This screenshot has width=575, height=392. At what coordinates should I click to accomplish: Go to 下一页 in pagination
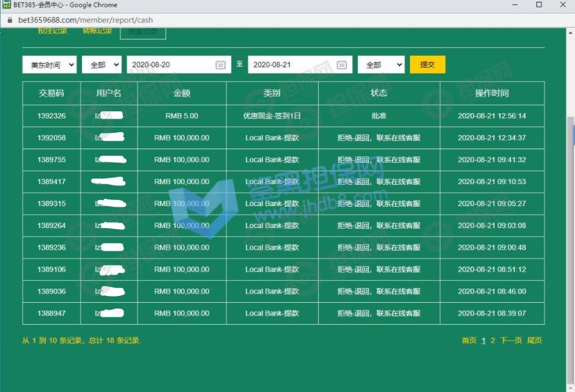coord(511,341)
